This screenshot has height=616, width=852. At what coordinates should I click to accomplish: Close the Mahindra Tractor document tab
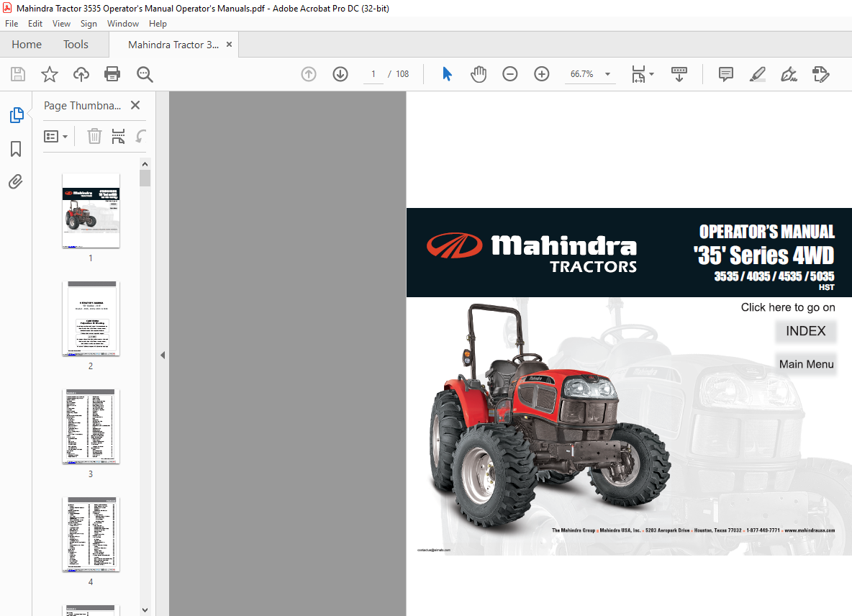[230, 45]
